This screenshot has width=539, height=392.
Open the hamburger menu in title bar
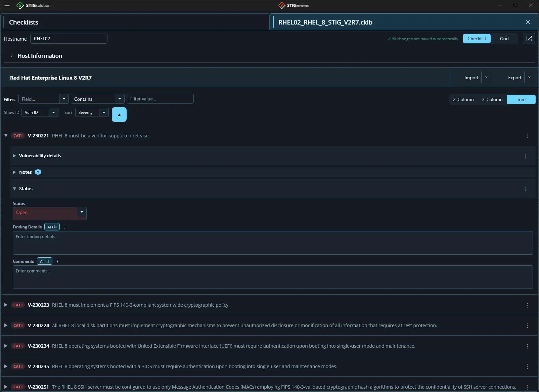(7, 5)
